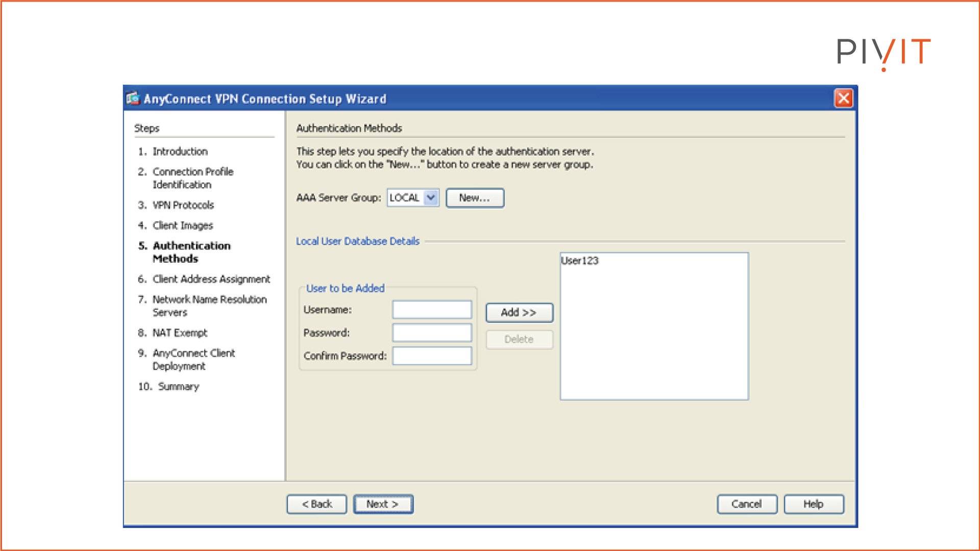This screenshot has width=980, height=551.
Task: Select User123 in the local user list
Action: coord(579,261)
